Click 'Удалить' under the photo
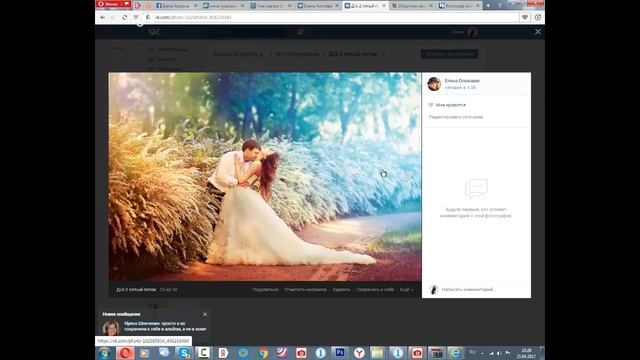 pos(341,289)
